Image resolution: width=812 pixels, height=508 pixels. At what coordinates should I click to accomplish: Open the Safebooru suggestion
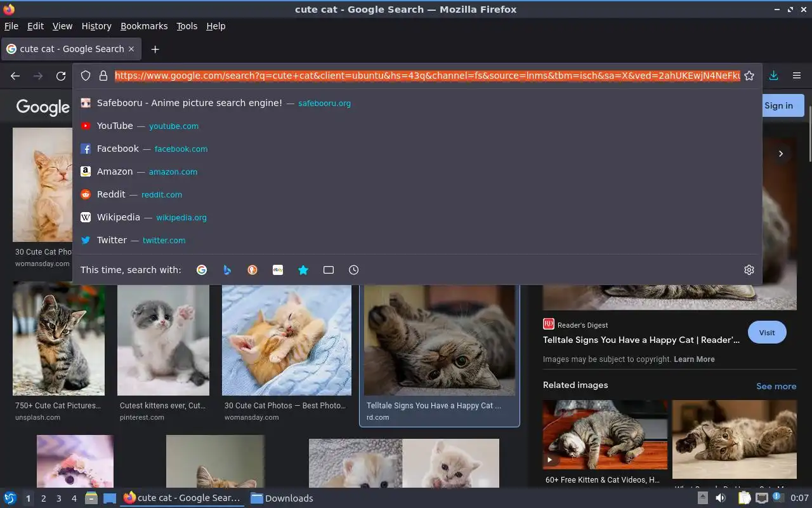click(x=417, y=103)
